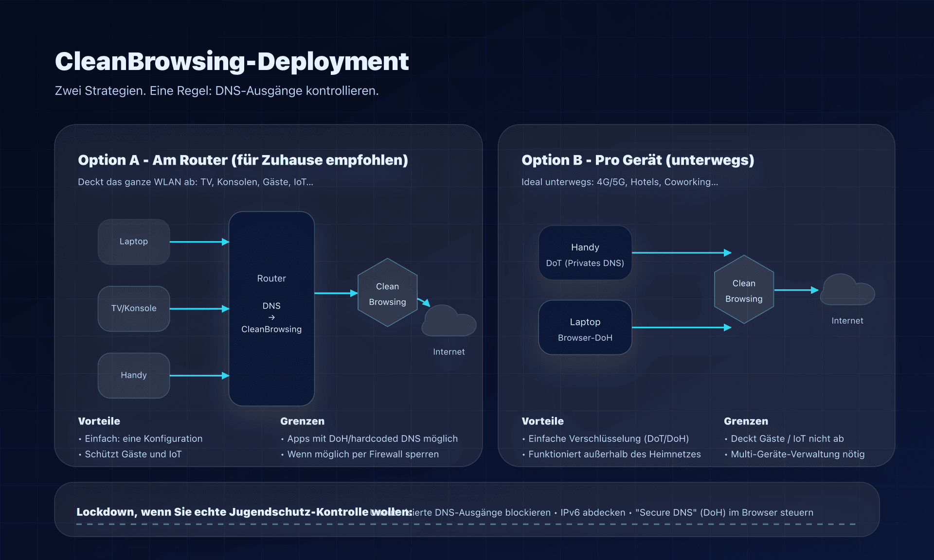Click the 'Schützt Gäste und IoT' bullet
Viewport: 934px width, 560px height.
coord(133,454)
